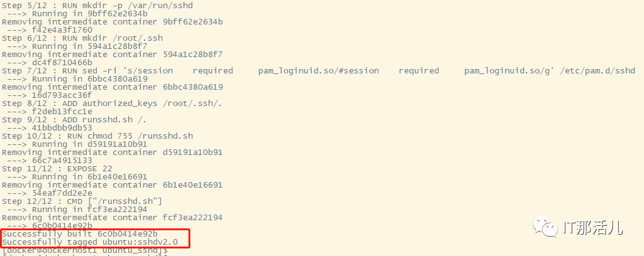The width and height of the screenshot is (644, 256).
Task: Click the '/etc/pam.d/sshd' path text
Action: click(x=598, y=70)
